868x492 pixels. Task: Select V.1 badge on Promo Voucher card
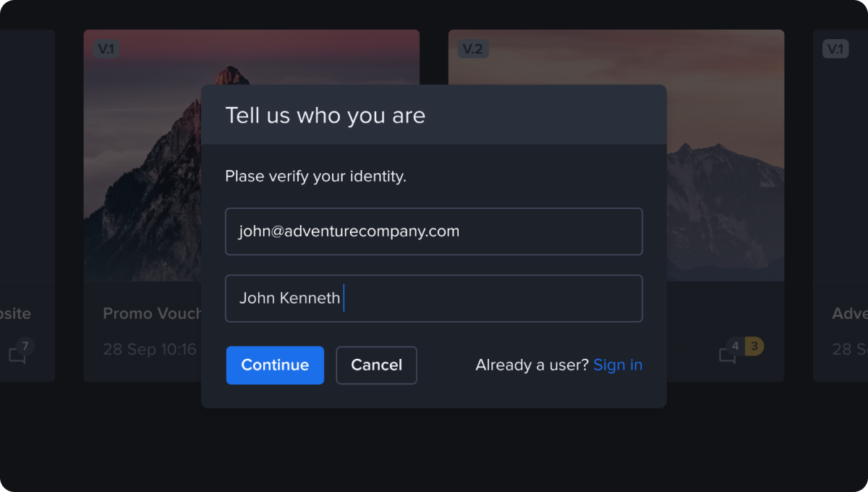pyautogui.click(x=106, y=49)
